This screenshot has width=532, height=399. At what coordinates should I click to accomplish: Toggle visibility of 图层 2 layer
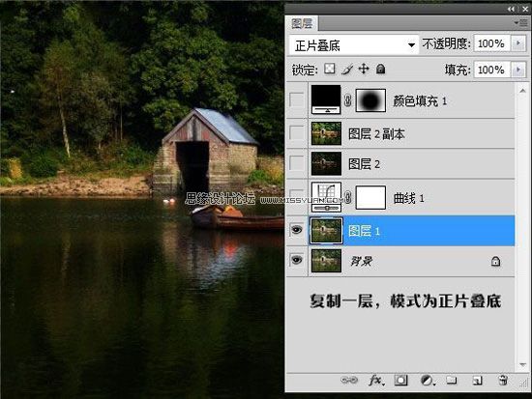pos(297,163)
